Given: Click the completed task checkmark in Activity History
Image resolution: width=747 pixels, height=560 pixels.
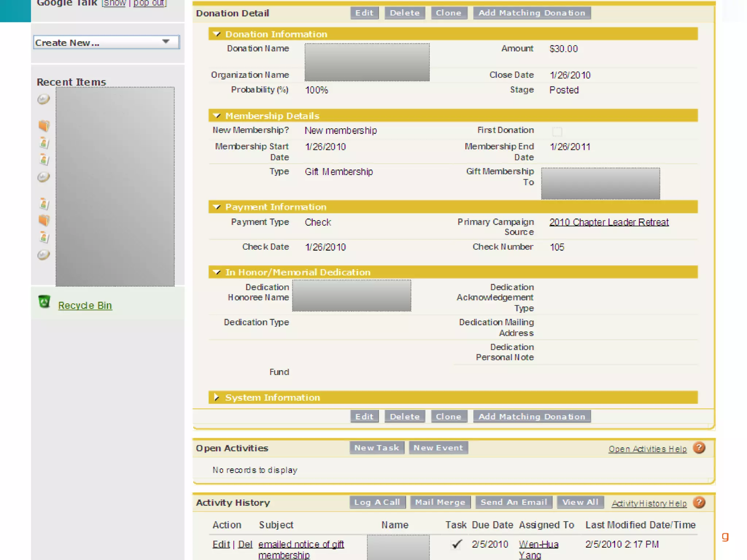Looking at the screenshot, I should coord(456,544).
